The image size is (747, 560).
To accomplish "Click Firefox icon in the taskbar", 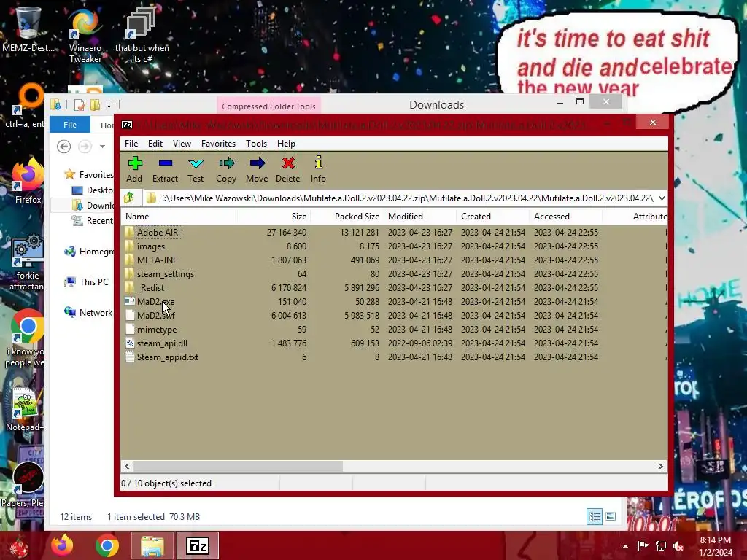I will click(x=63, y=545).
